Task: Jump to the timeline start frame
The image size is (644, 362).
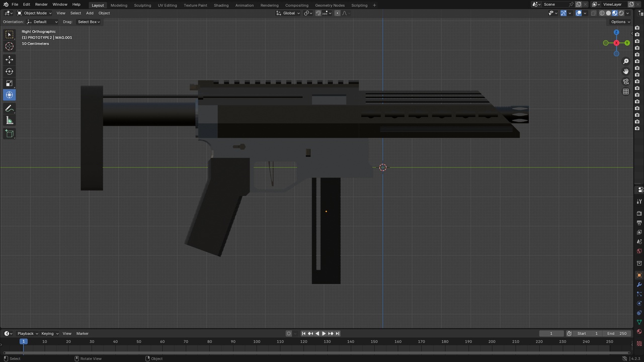Action: [303, 333]
